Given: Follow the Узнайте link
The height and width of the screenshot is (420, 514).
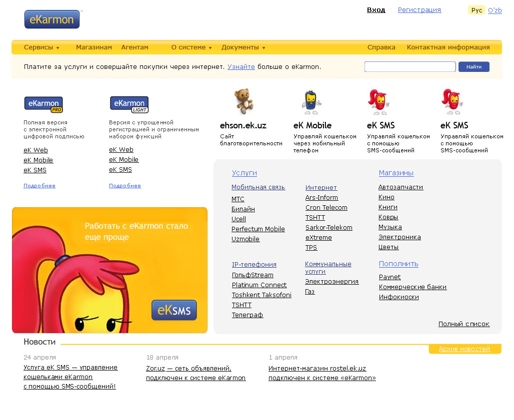Looking at the screenshot, I should (241, 67).
